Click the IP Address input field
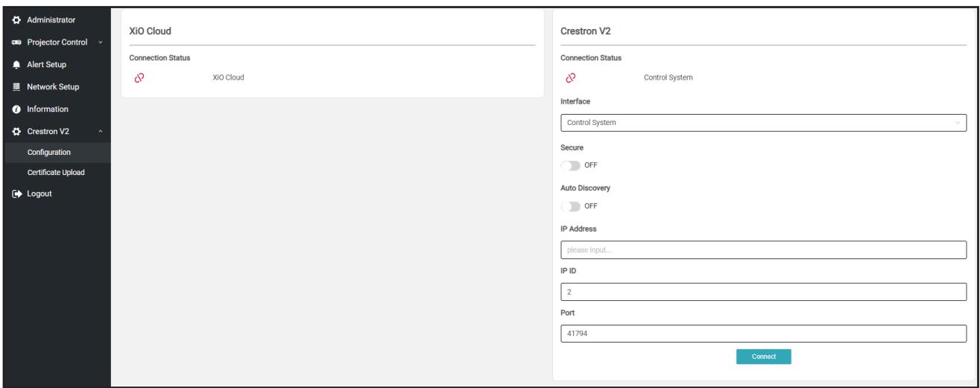 click(762, 249)
